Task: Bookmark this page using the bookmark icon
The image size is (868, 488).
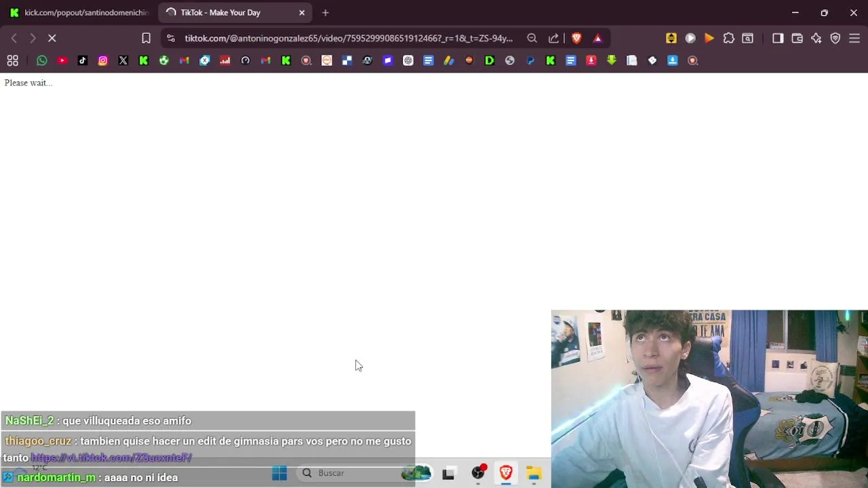Action: click(146, 39)
